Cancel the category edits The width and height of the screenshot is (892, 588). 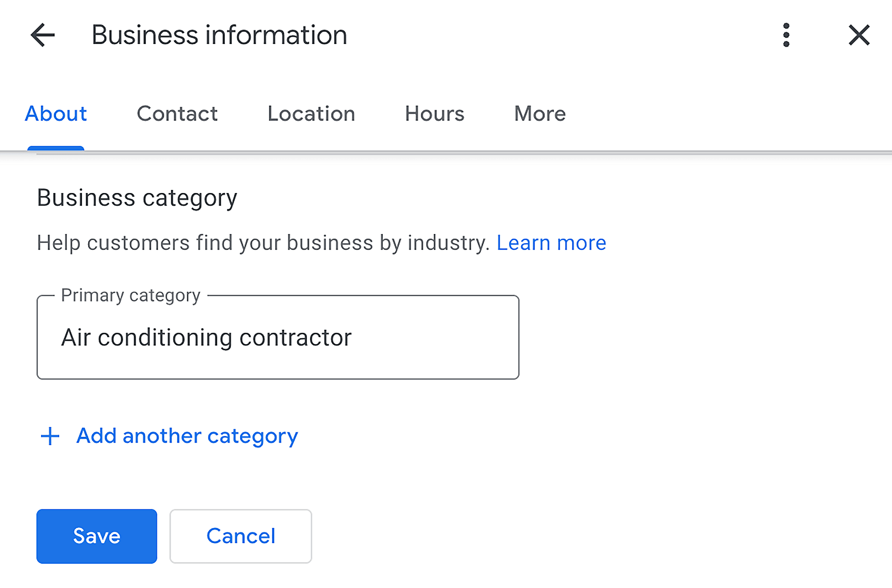coord(241,536)
